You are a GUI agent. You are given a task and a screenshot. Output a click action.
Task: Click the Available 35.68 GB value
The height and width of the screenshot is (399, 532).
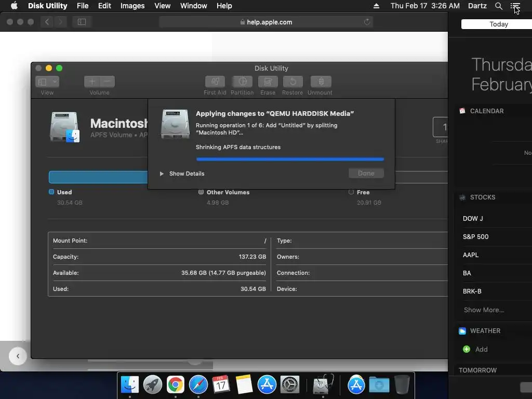(223, 273)
